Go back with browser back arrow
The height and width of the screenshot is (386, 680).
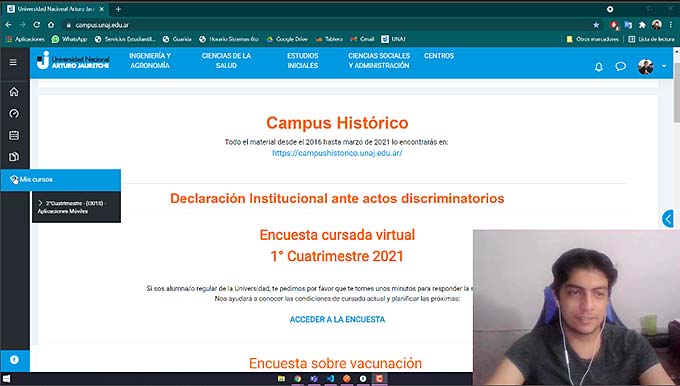(9, 25)
